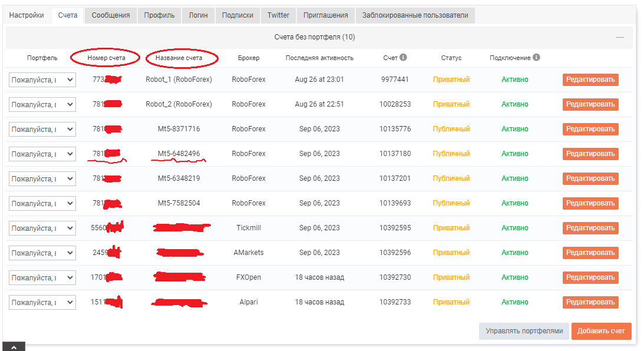
Task: Click the Номер счета column header
Action: tap(106, 58)
